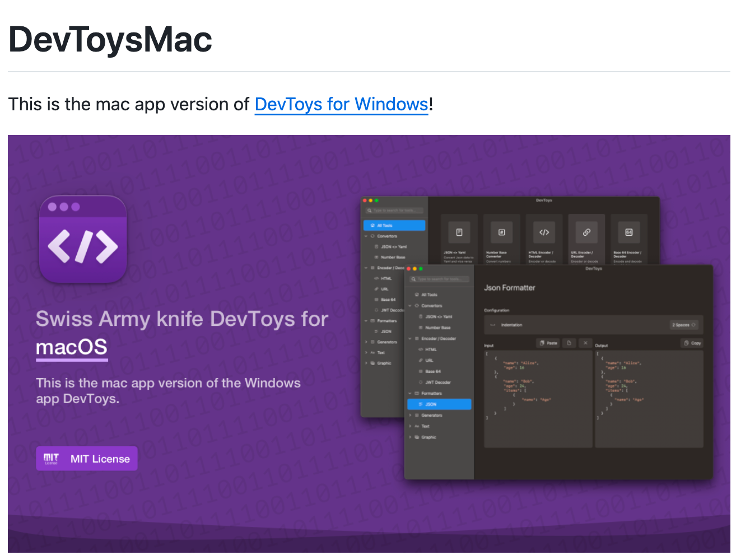Screen dimensions: 736x560
Task: Expand Text chevron in back window sidebar
Action: pos(366,353)
